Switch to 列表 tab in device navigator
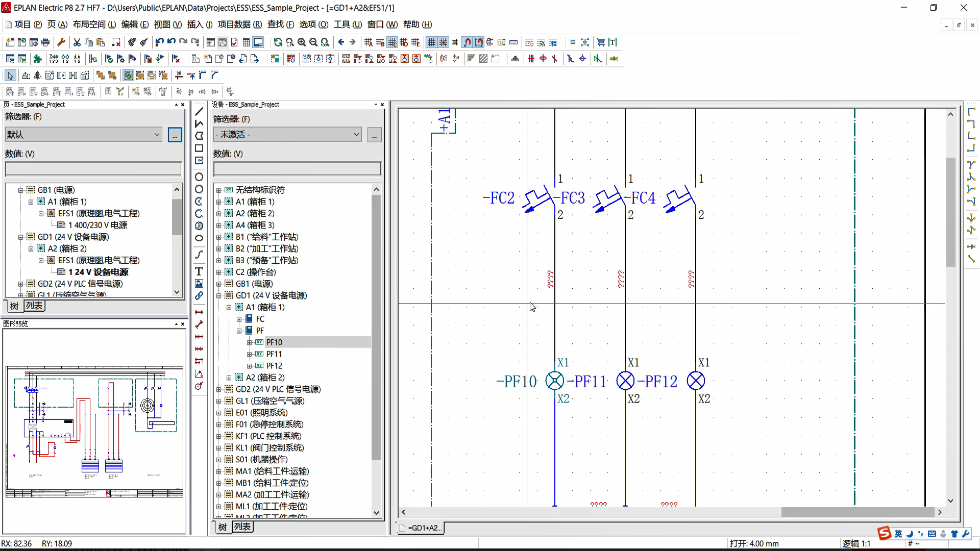 click(x=242, y=527)
